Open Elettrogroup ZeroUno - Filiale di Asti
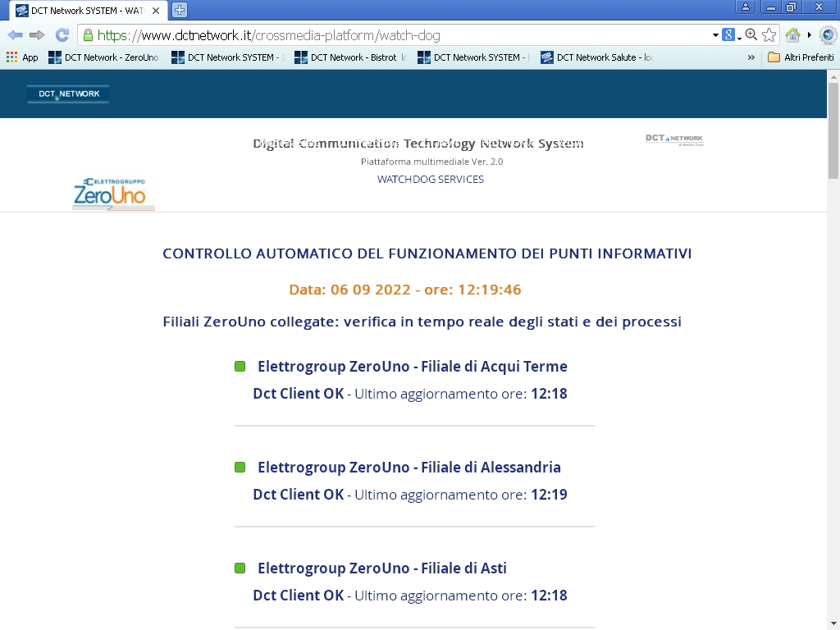Viewport: 840px width, 630px height. coord(382,568)
